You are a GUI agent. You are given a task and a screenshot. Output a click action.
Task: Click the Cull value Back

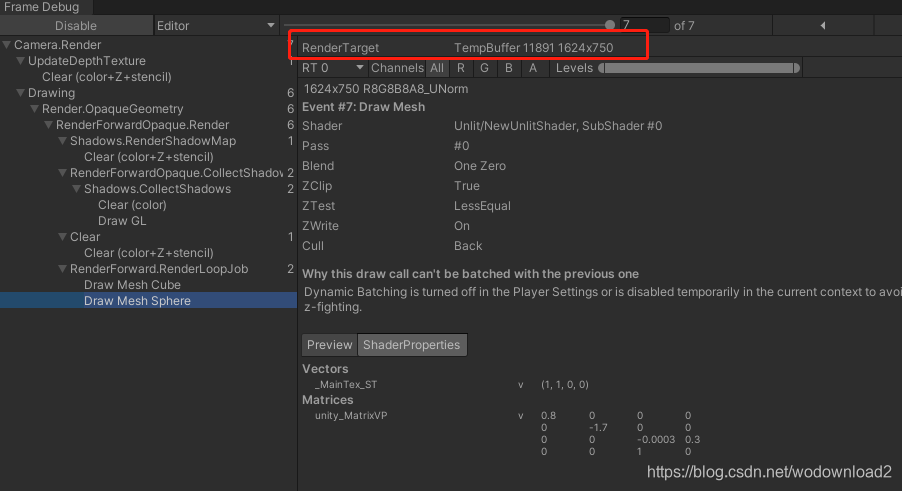(468, 246)
